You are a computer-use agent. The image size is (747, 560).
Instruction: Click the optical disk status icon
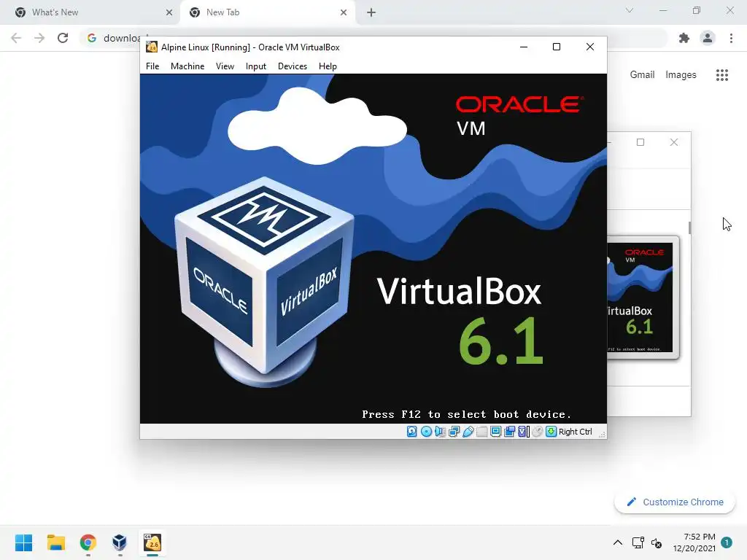426,432
